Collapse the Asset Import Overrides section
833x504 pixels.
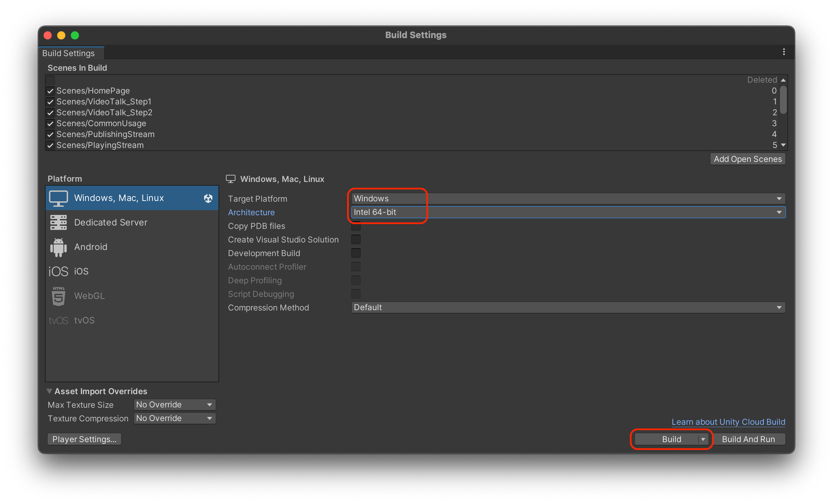point(49,391)
